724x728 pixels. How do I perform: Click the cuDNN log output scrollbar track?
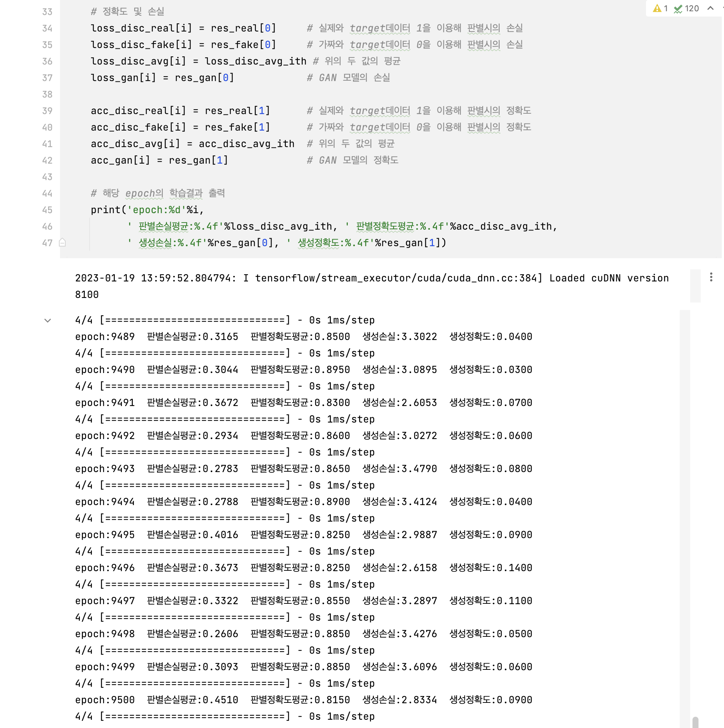pos(695,286)
